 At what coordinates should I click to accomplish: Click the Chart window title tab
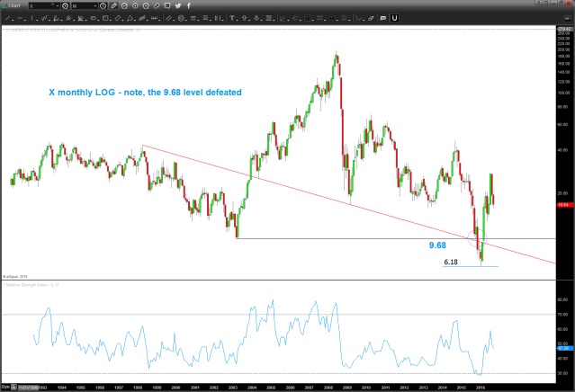pyautogui.click(x=13, y=6)
